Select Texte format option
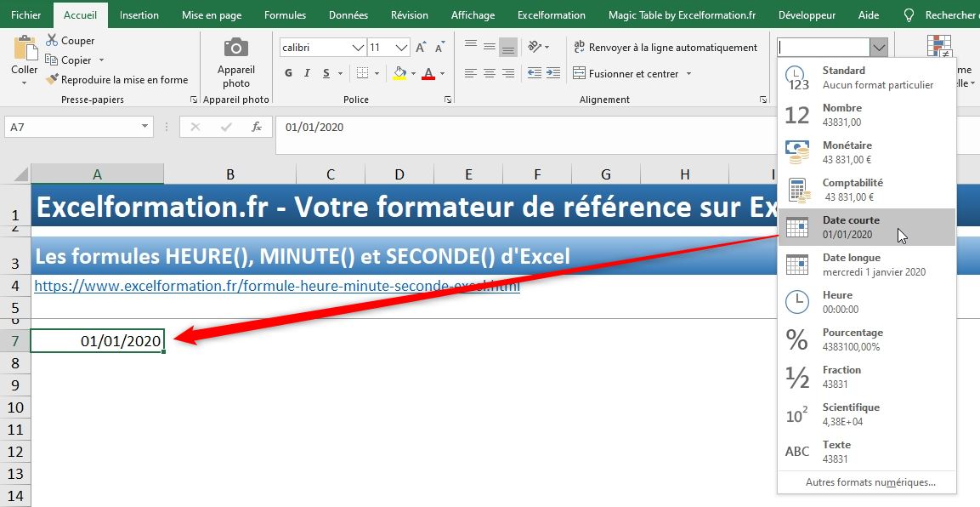 866,452
